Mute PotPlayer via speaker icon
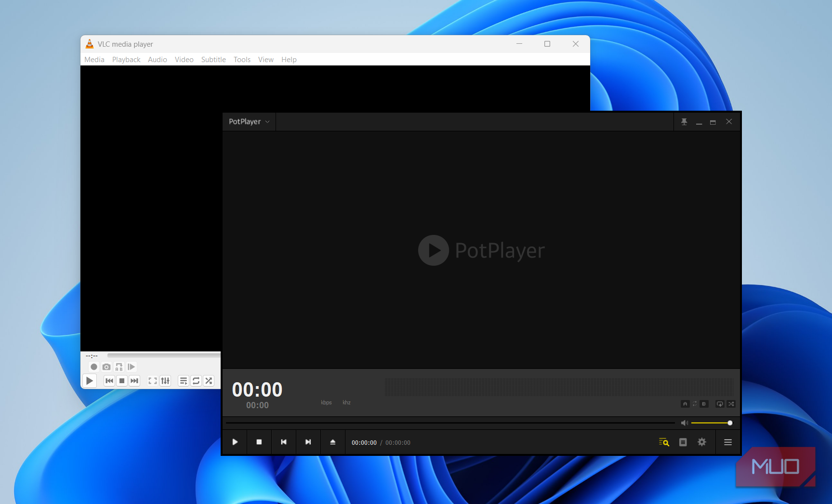832x504 pixels. tap(684, 423)
